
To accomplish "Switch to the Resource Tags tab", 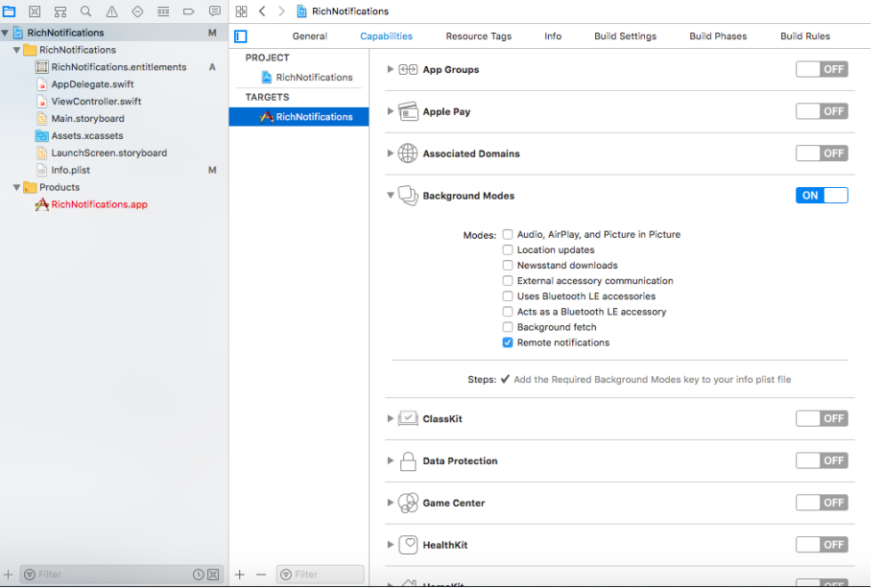I will [x=478, y=36].
